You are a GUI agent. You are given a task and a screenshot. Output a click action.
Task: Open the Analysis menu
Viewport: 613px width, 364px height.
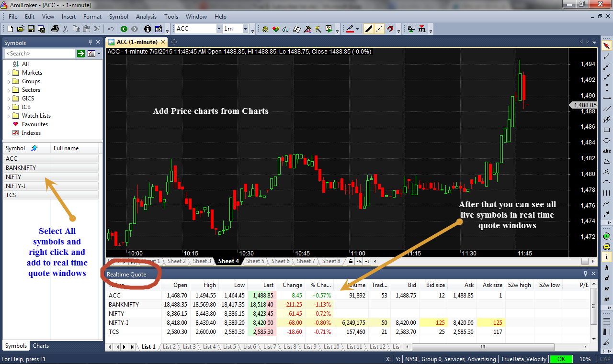(x=146, y=16)
